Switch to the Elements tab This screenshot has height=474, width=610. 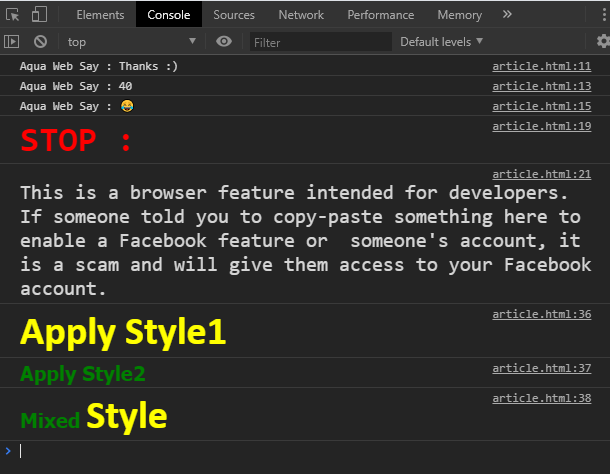tap(100, 15)
